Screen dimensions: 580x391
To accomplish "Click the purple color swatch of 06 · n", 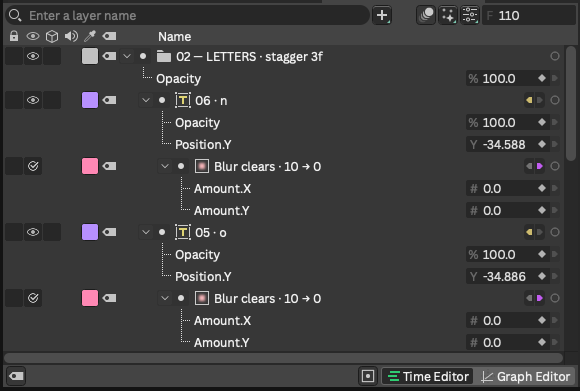I will (x=90, y=100).
